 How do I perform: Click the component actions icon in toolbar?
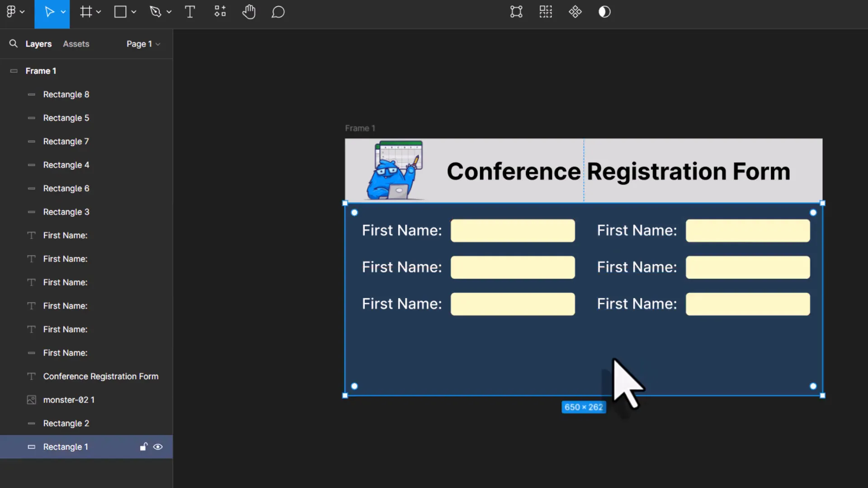pyautogui.click(x=575, y=12)
